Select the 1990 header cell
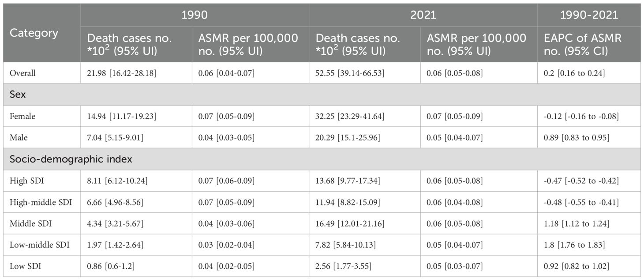 click(195, 15)
